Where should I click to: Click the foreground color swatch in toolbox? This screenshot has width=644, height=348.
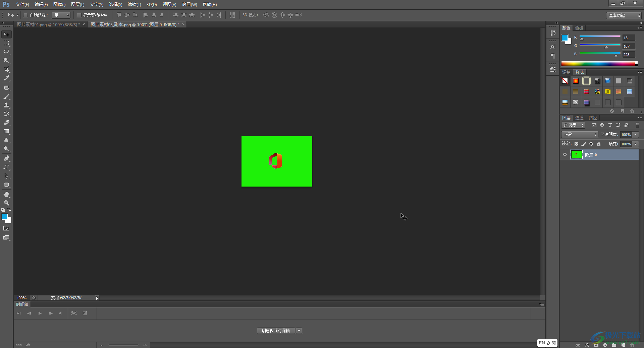[5, 217]
